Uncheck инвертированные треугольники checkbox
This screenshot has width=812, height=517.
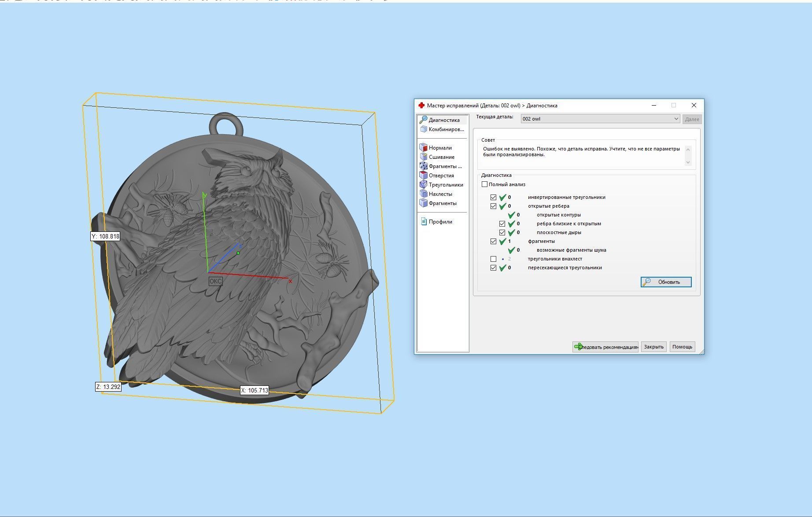493,198
